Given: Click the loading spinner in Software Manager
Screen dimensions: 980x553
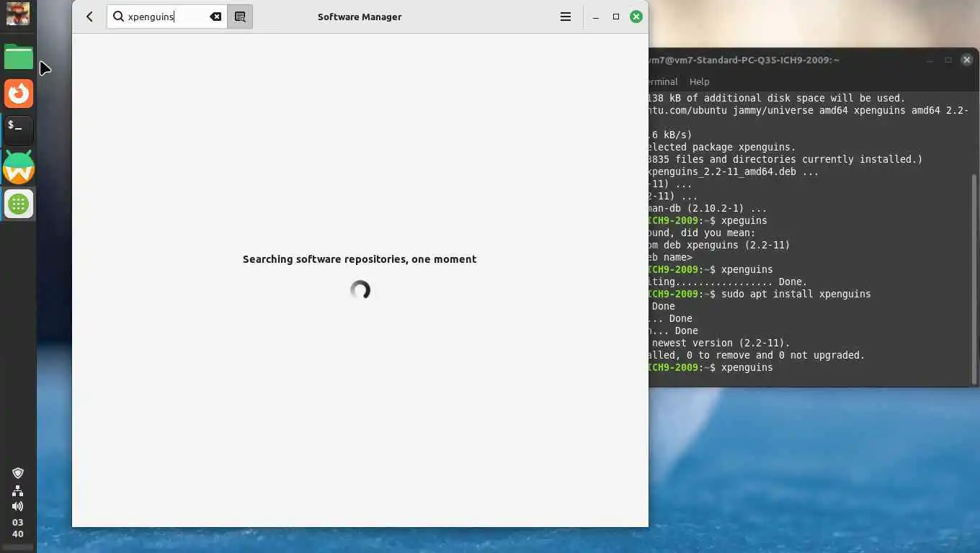Looking at the screenshot, I should pyautogui.click(x=360, y=290).
